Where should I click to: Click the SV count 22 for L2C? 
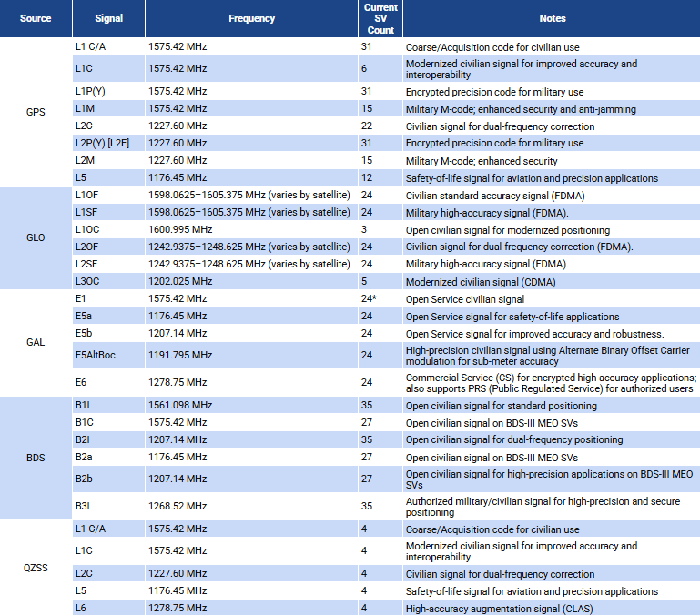pos(380,126)
